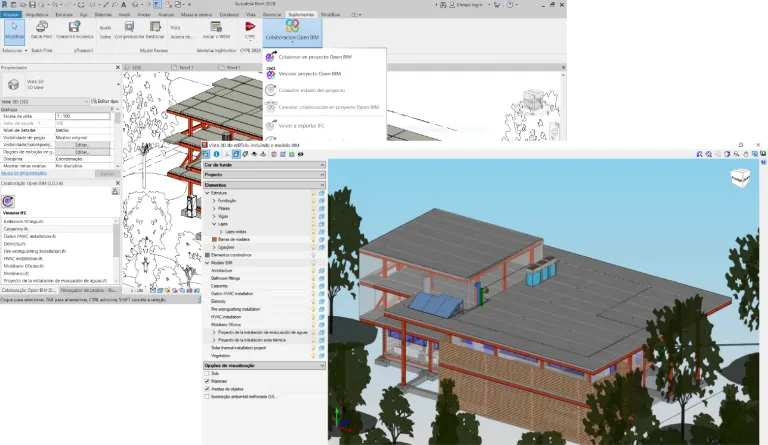Choose Colaborar en proyecto Open BIM

315,57
